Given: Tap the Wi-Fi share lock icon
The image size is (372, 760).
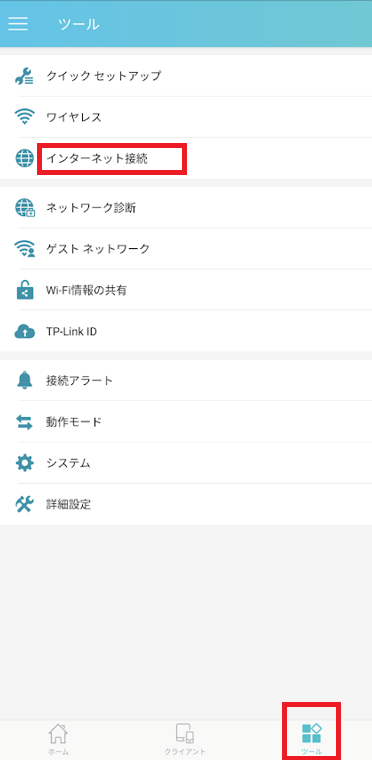Looking at the screenshot, I should click(24, 290).
